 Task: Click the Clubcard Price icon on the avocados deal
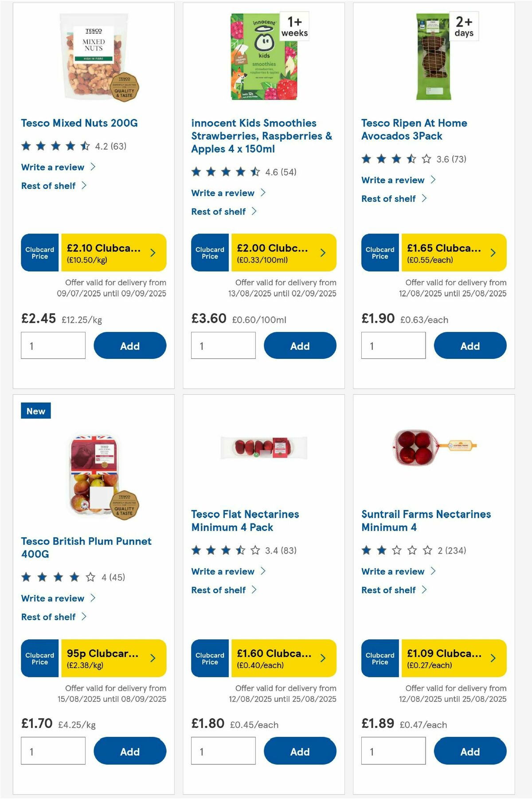379,252
